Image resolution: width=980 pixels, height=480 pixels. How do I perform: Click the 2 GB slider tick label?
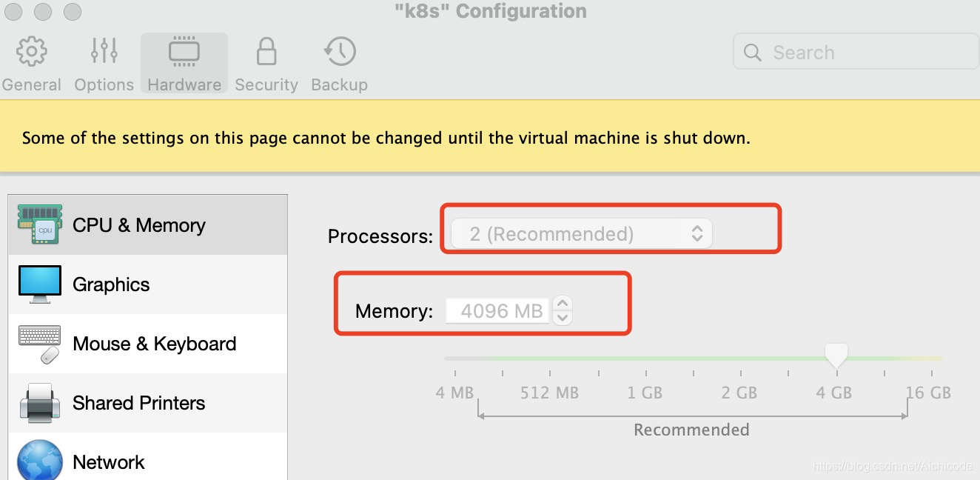pos(739,393)
